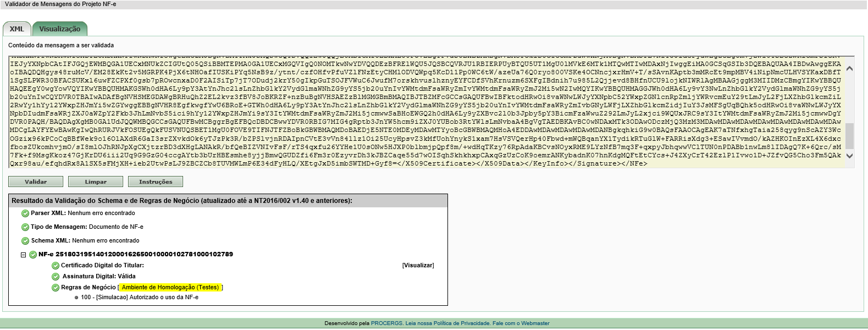Click the textarea scroll down arrow

(850, 156)
